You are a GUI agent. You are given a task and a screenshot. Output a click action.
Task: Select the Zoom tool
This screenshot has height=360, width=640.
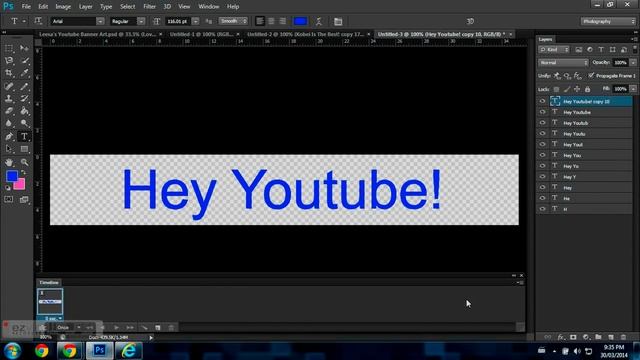[x=24, y=162]
